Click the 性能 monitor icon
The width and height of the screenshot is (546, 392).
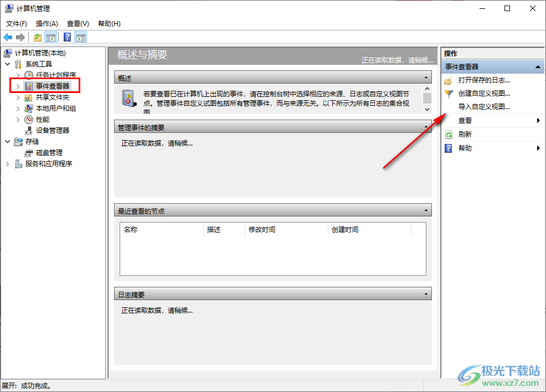29,120
